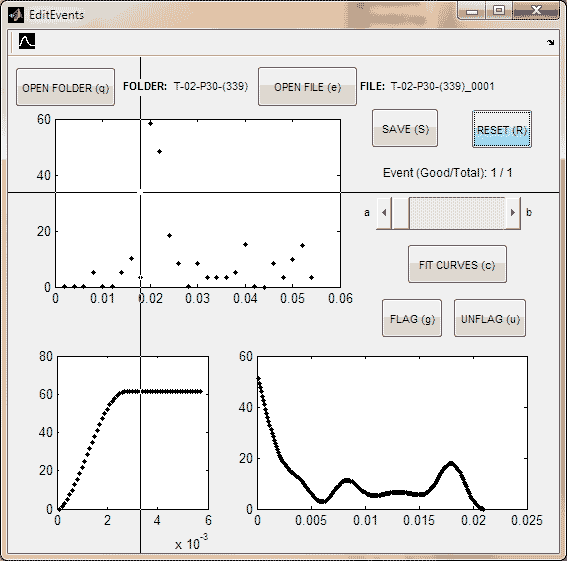Maximize the EditEvents window

[x=499, y=10]
